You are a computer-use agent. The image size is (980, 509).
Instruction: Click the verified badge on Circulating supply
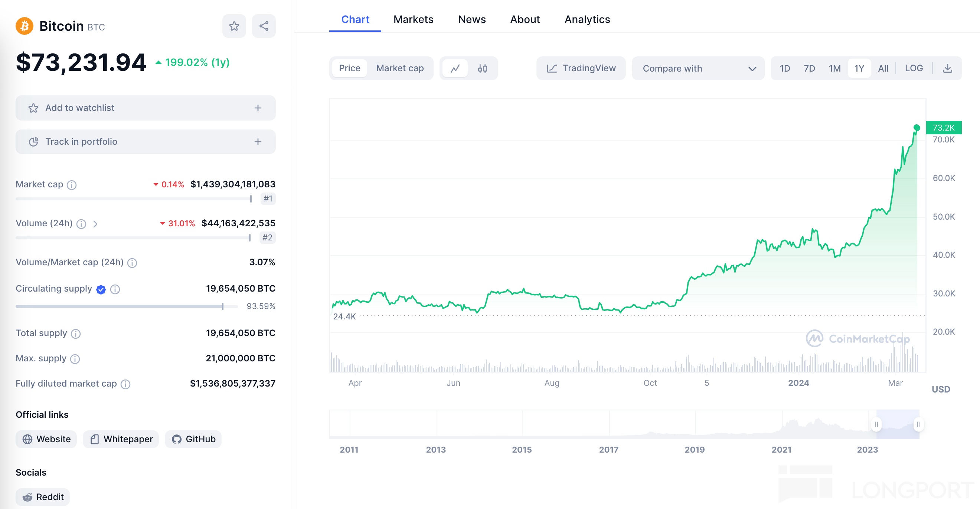coord(101,289)
